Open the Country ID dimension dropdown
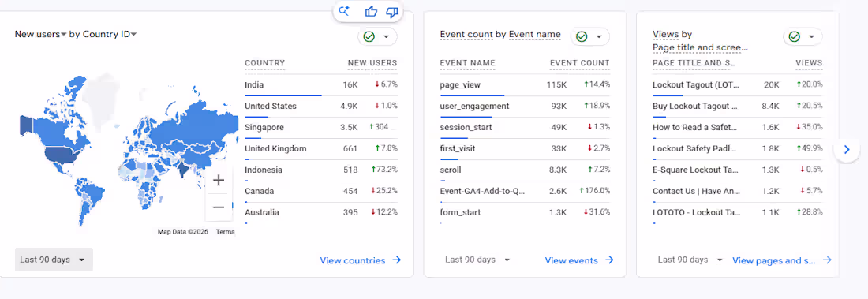This screenshot has height=299, width=868. pyautogui.click(x=110, y=35)
